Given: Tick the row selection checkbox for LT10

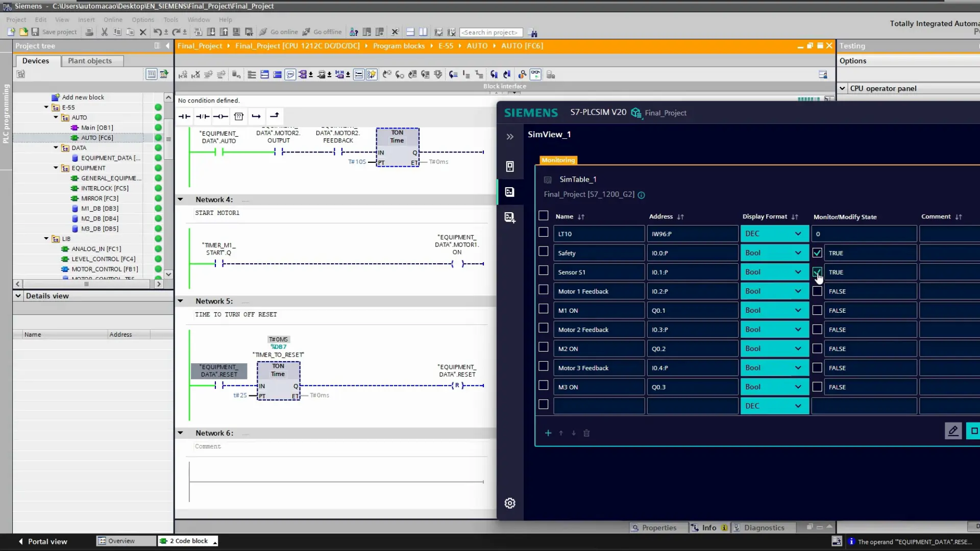Looking at the screenshot, I should point(543,233).
